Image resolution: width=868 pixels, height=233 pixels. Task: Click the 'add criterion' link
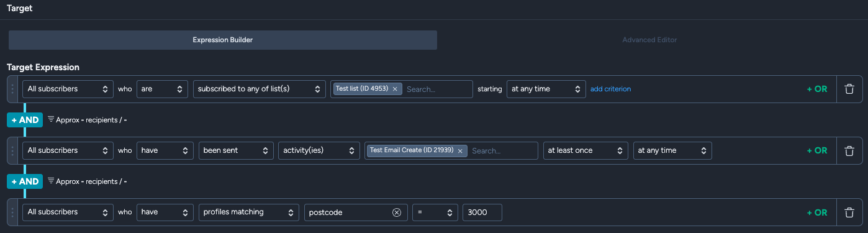[610, 89]
